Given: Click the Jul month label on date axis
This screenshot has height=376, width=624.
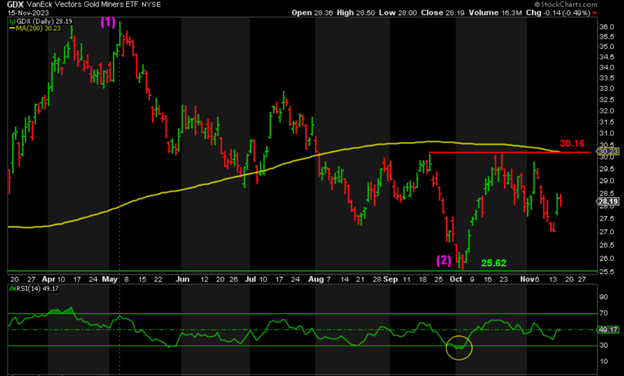Looking at the screenshot, I should coord(250,279).
